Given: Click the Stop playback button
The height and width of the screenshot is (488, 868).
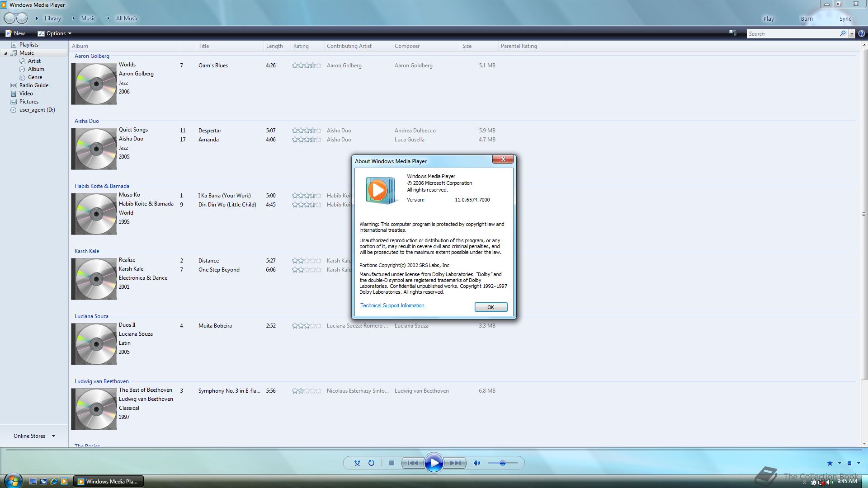Looking at the screenshot, I should click(x=392, y=463).
